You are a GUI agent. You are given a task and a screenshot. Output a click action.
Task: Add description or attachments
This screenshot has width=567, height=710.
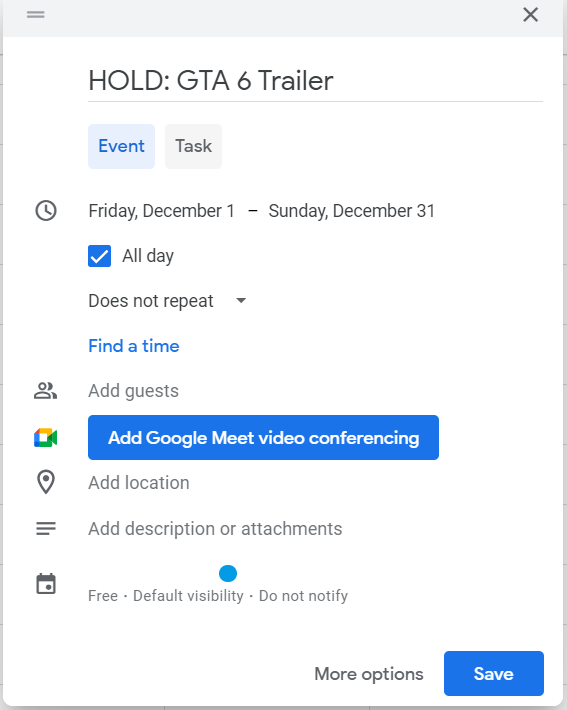click(215, 529)
